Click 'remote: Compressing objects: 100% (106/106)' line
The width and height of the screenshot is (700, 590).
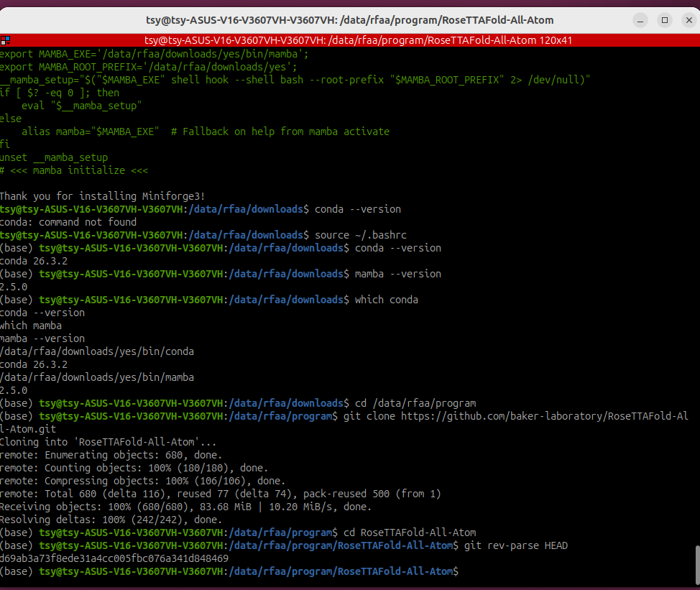coord(142,481)
